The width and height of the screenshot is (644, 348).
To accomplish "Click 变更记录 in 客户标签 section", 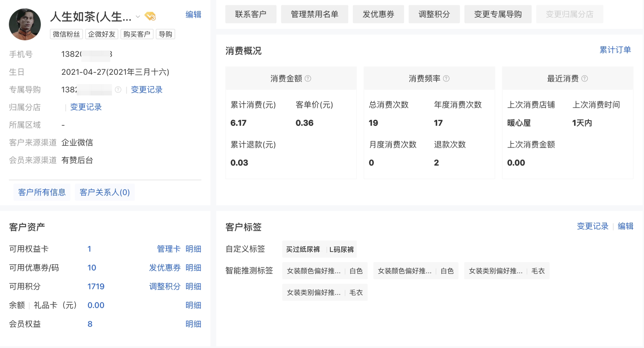I will tap(593, 226).
